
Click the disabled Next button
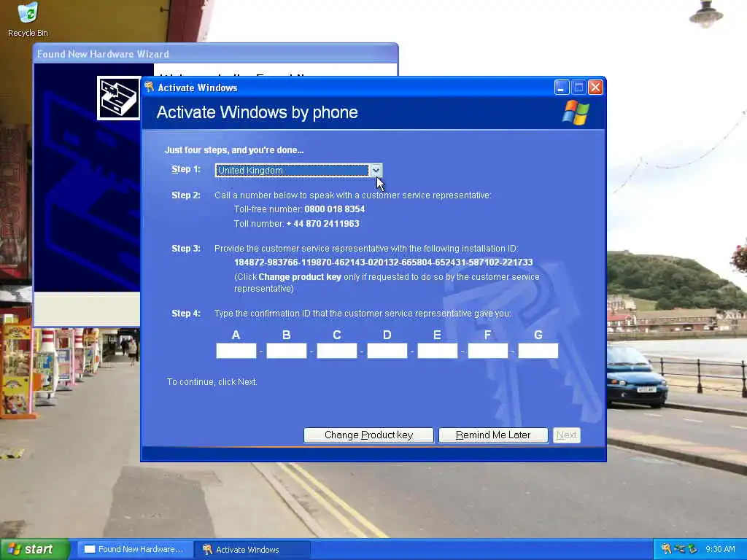[566, 435]
